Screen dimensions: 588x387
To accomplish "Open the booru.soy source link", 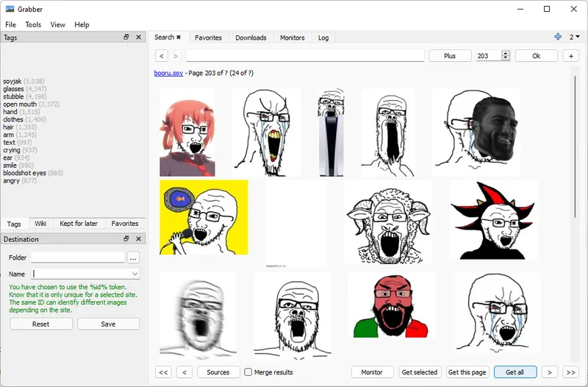I will (168, 73).
